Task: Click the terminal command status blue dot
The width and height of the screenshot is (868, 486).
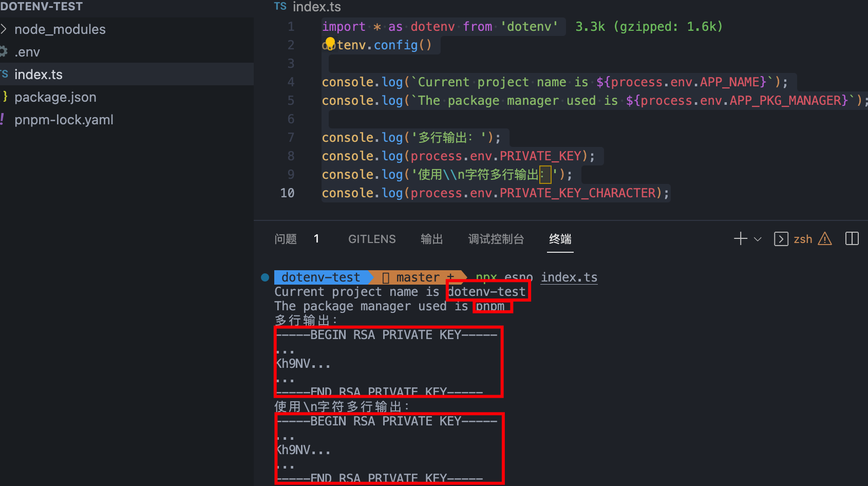Action: [265, 277]
